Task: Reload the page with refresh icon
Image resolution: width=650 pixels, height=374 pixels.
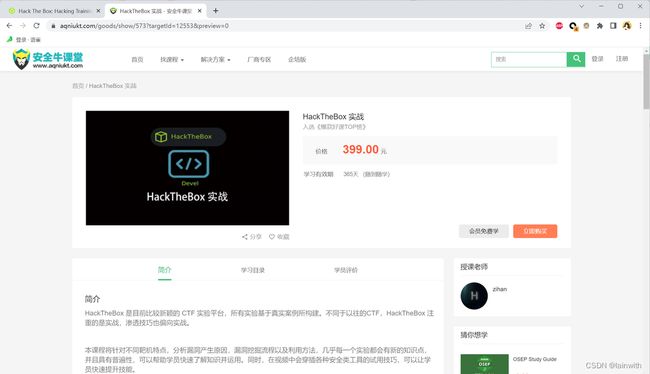Action: click(x=36, y=26)
